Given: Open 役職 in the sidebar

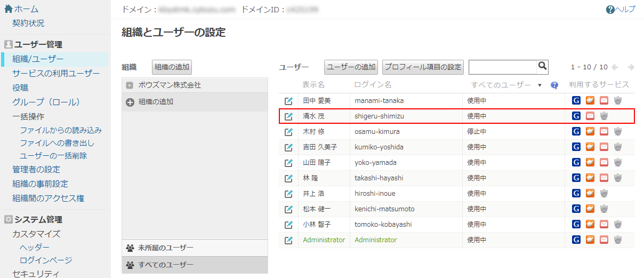Looking at the screenshot, I should coord(20,88).
